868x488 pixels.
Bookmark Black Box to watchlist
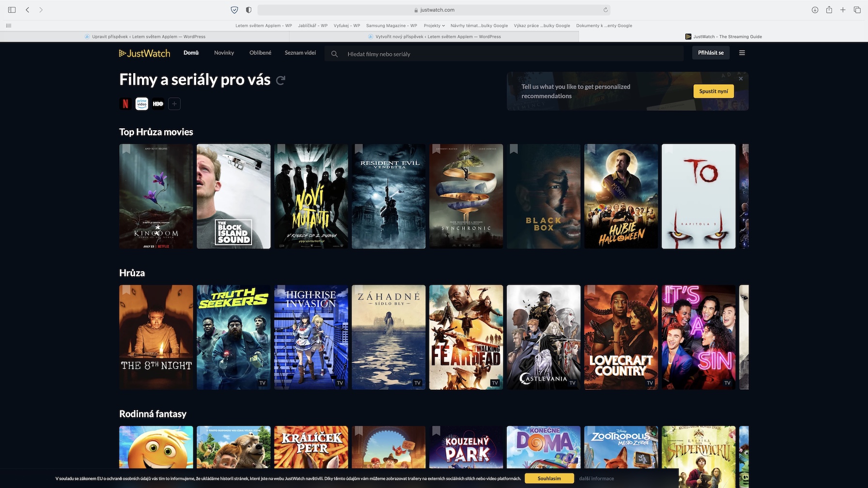(514, 149)
